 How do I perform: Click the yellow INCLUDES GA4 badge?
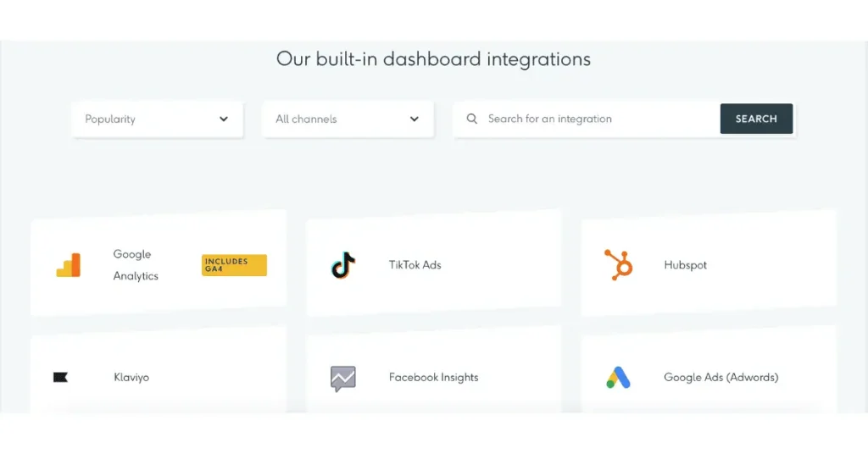tap(234, 265)
